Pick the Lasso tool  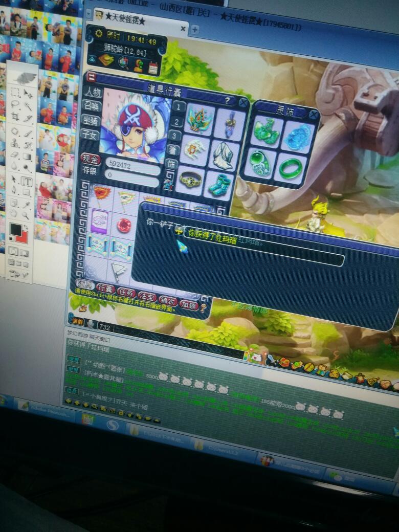click(x=15, y=105)
